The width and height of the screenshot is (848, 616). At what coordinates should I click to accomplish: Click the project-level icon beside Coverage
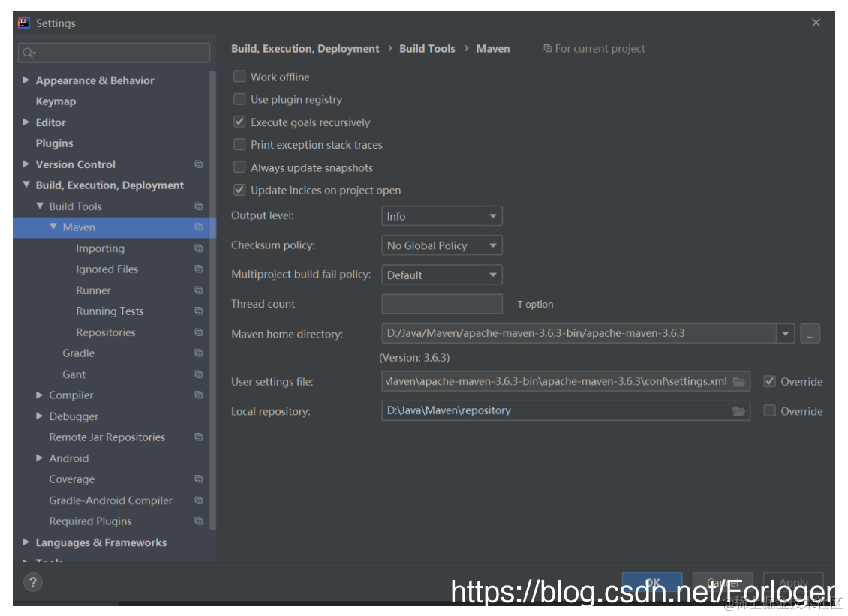(x=198, y=479)
